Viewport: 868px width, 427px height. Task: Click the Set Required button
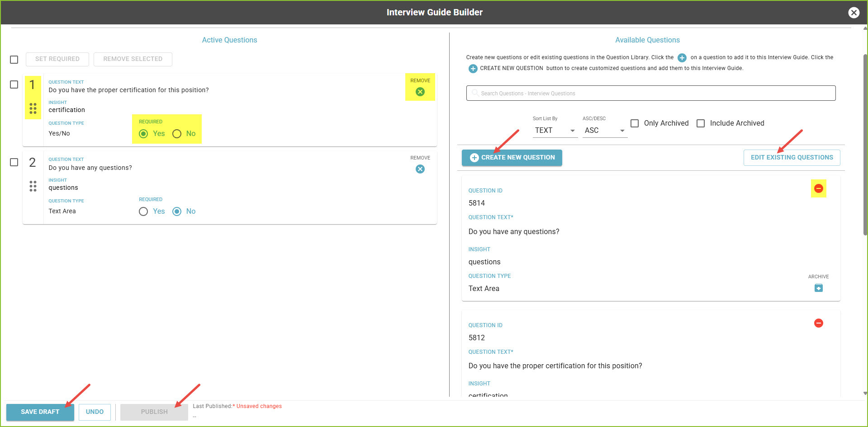click(57, 59)
